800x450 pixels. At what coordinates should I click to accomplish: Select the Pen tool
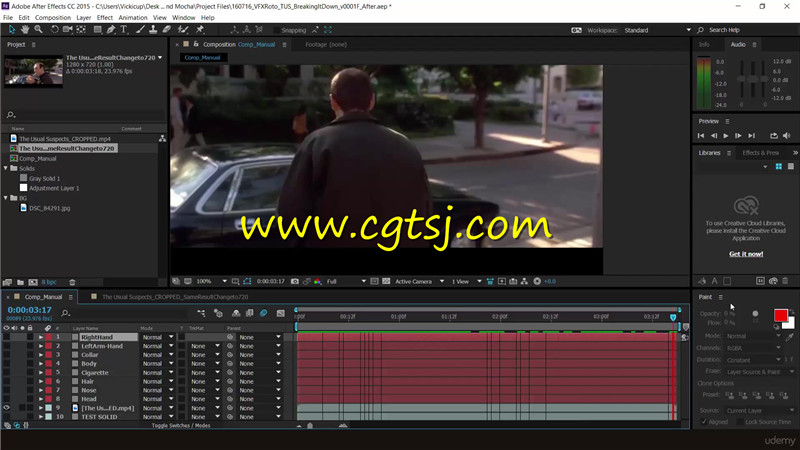[111, 30]
